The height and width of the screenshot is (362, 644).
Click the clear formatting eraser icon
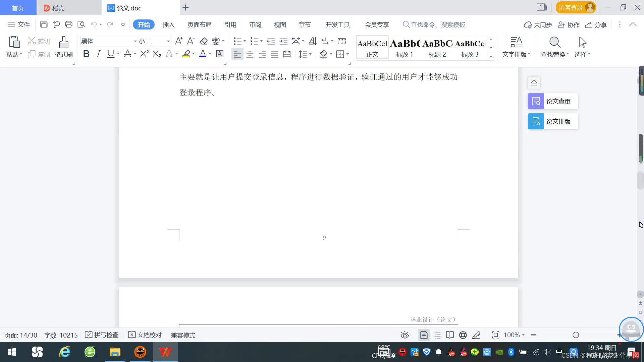tap(204, 41)
